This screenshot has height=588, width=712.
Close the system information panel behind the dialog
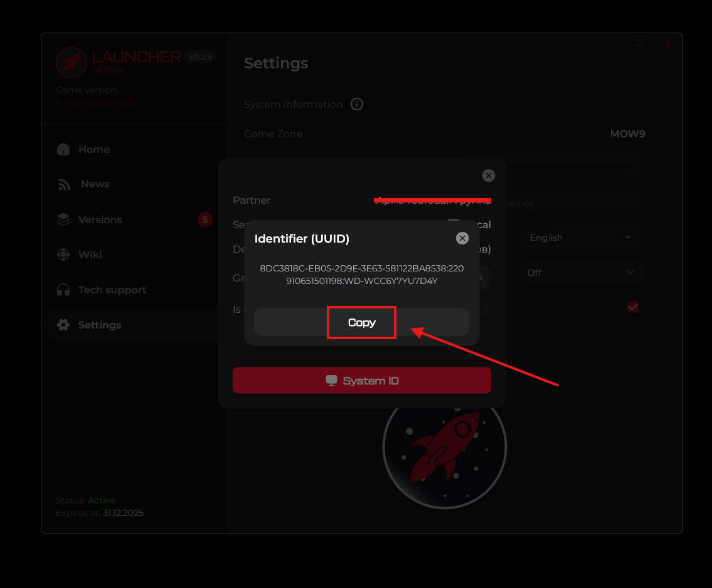click(489, 176)
